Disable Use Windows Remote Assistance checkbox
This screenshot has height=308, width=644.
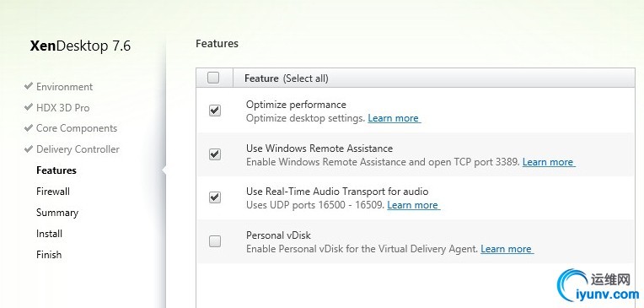(x=215, y=154)
